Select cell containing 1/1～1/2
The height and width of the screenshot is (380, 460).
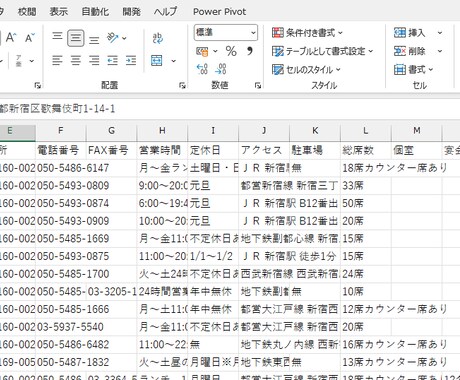[x=213, y=256]
